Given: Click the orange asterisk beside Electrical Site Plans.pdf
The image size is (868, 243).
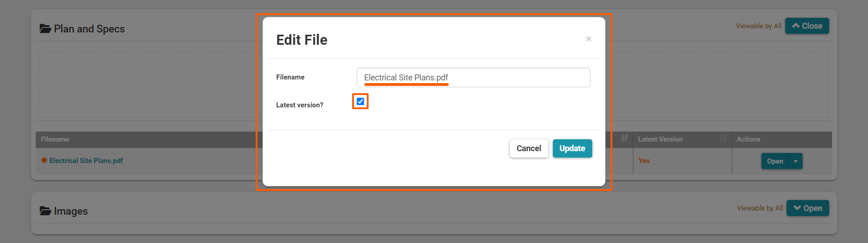Looking at the screenshot, I should click(44, 160).
